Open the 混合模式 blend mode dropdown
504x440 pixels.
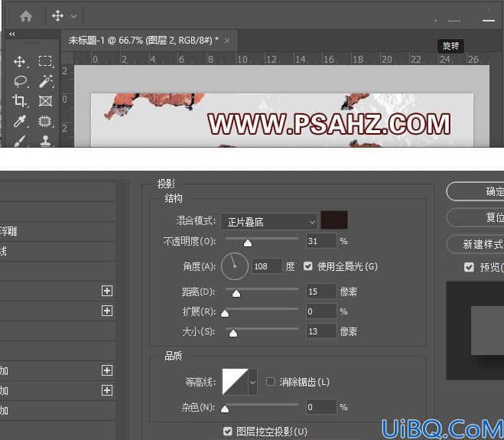click(x=269, y=222)
